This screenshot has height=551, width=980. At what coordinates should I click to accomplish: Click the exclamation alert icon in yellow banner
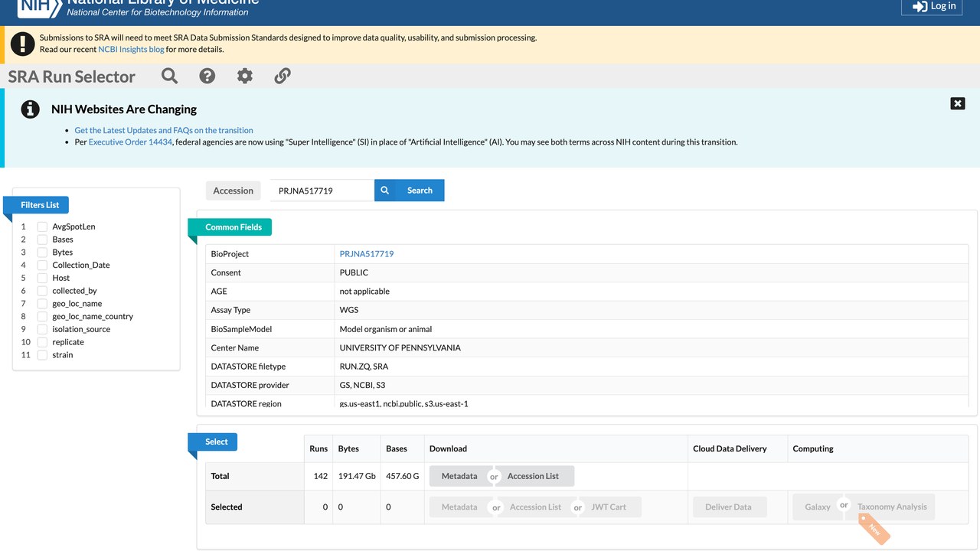[x=23, y=44]
